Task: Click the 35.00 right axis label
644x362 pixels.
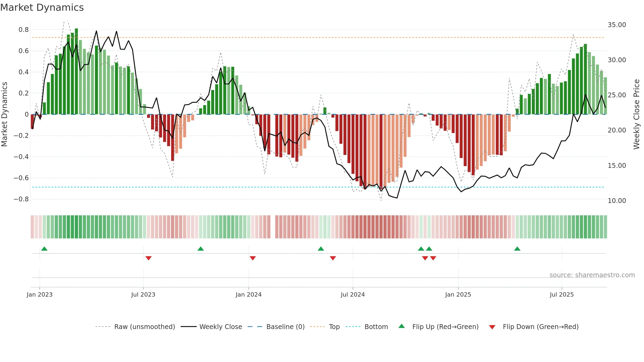Action: [x=617, y=25]
